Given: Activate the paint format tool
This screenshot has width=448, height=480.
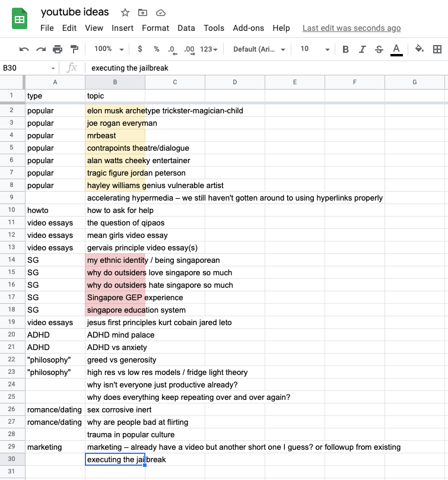Looking at the screenshot, I should coord(74,49).
